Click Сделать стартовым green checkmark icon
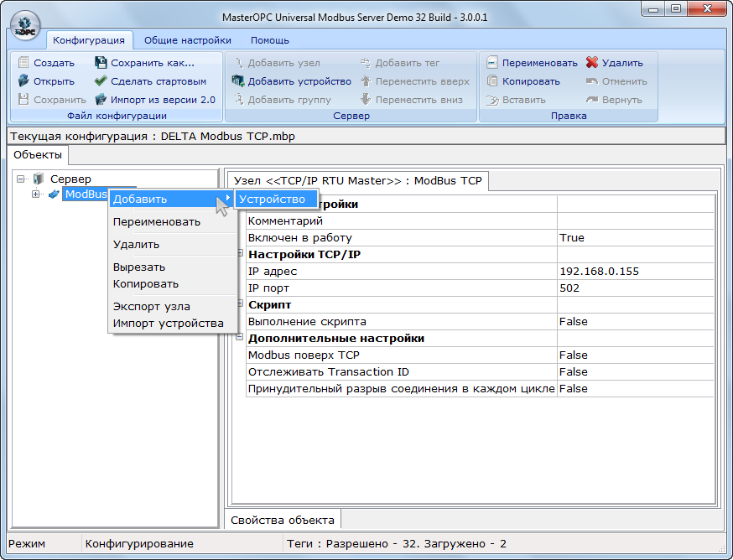The width and height of the screenshot is (733, 560). (101, 81)
